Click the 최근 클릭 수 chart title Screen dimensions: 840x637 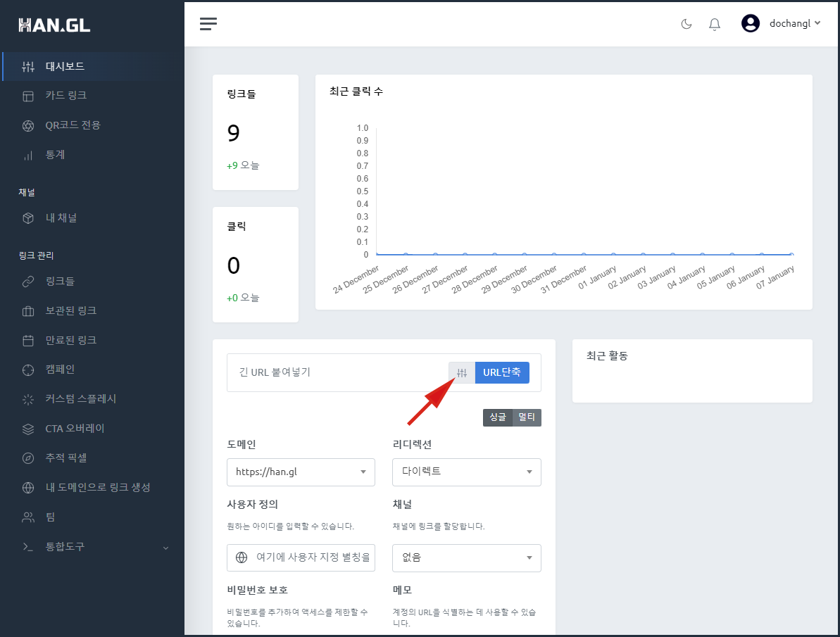coord(356,92)
